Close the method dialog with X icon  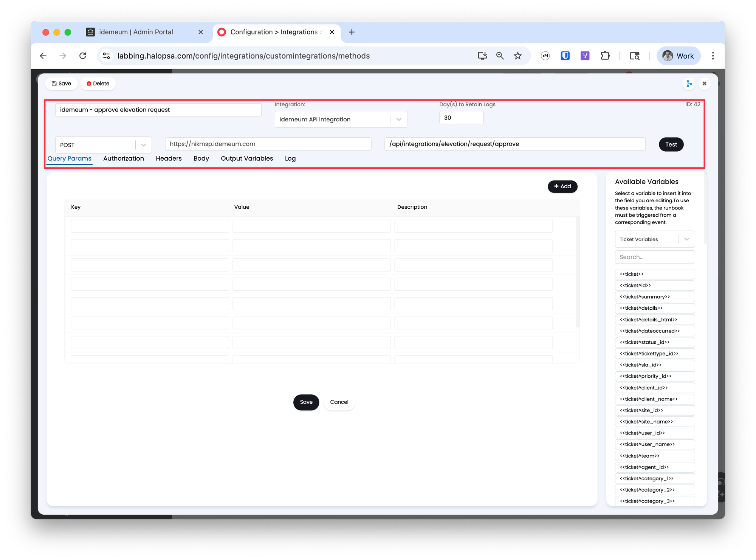tap(704, 84)
